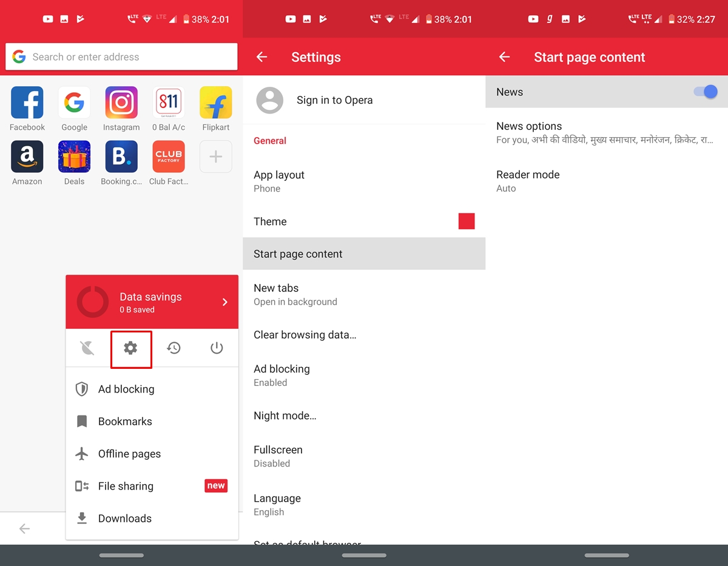This screenshot has width=728, height=566.
Task: Open the Club Factory speed dial shortcut
Action: (169, 157)
